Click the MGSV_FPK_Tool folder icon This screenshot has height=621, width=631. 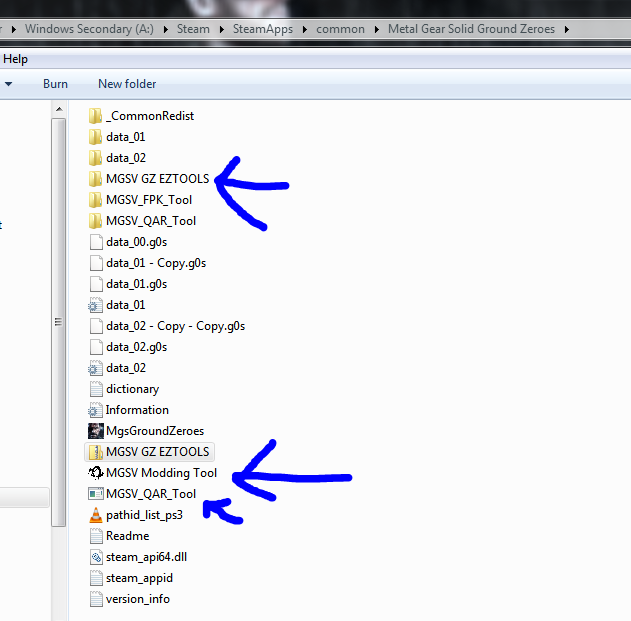pos(95,200)
